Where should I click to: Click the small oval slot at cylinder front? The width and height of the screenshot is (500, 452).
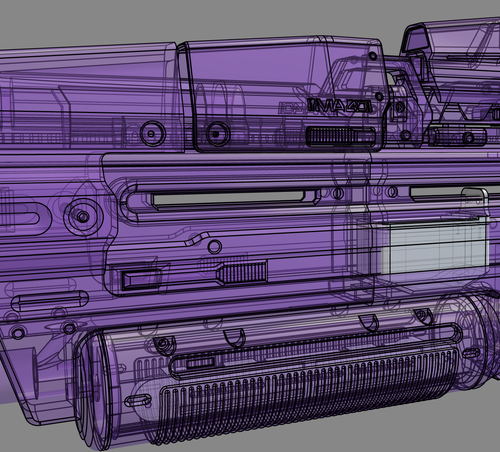(138, 400)
